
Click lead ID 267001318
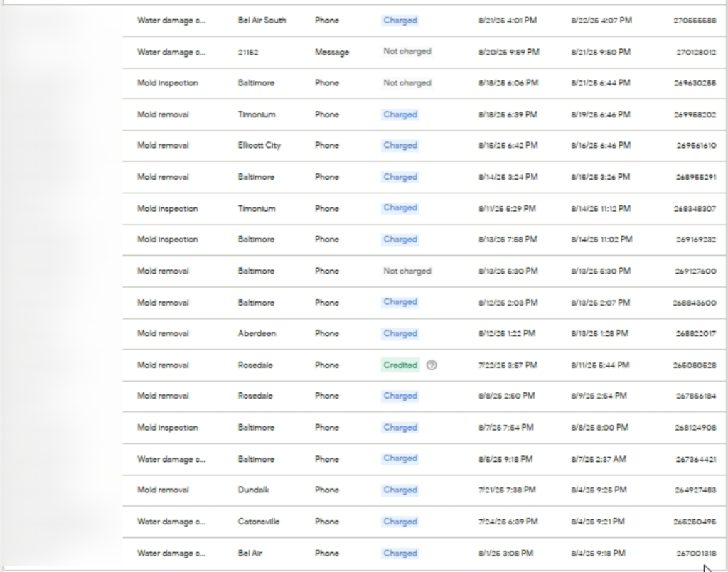[695, 554]
